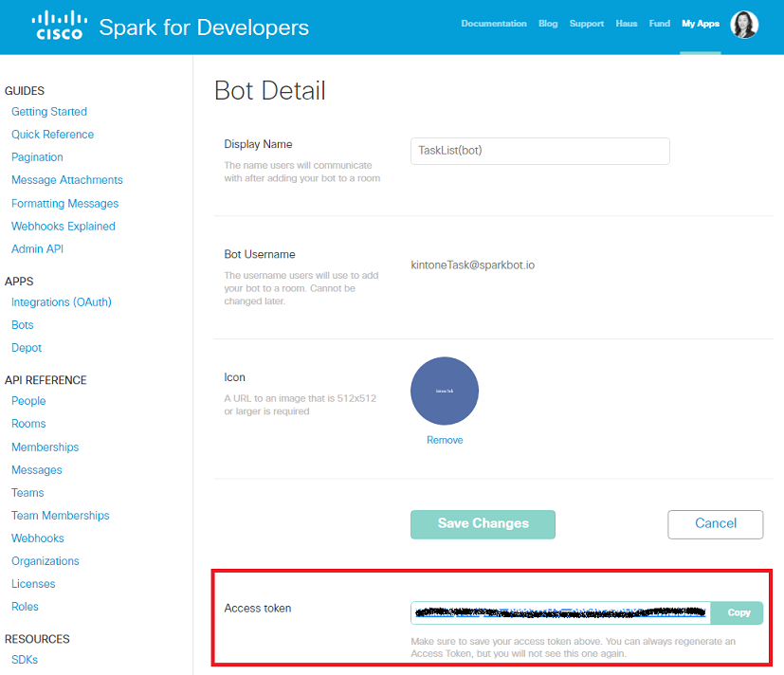Open Team Memberships API reference
The image size is (784, 675).
pos(61,516)
